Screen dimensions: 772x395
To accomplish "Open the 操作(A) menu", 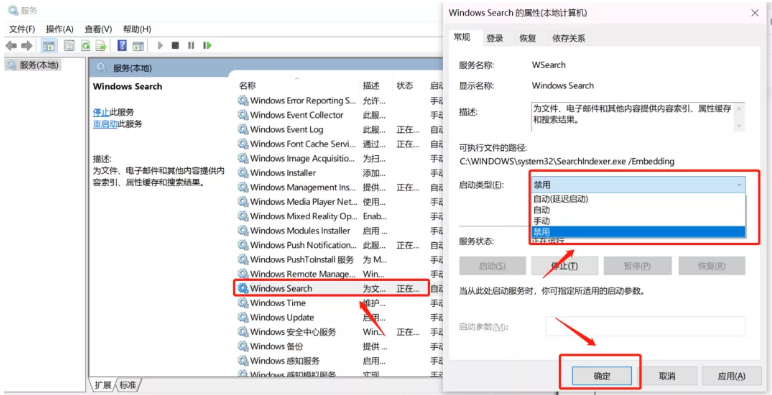I will [x=60, y=29].
